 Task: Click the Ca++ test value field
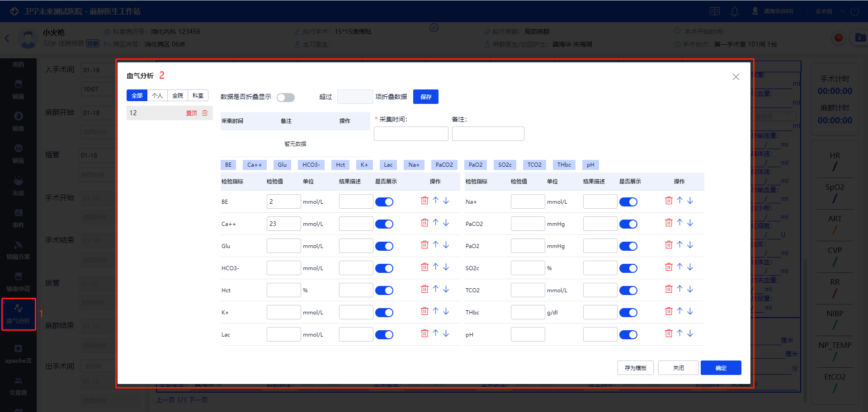(x=284, y=224)
